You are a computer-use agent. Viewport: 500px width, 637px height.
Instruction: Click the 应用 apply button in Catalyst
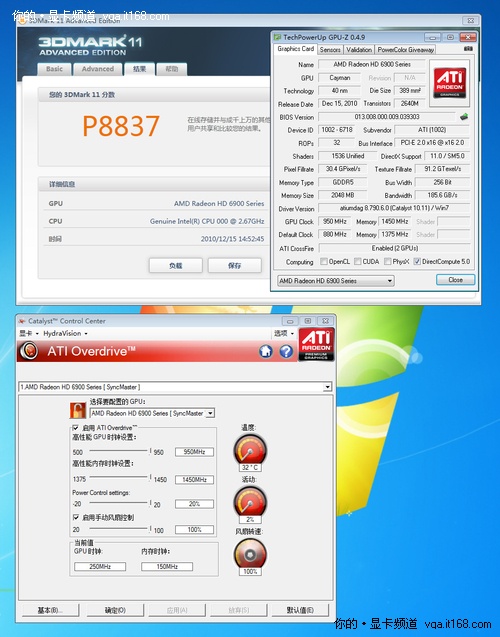click(177, 610)
